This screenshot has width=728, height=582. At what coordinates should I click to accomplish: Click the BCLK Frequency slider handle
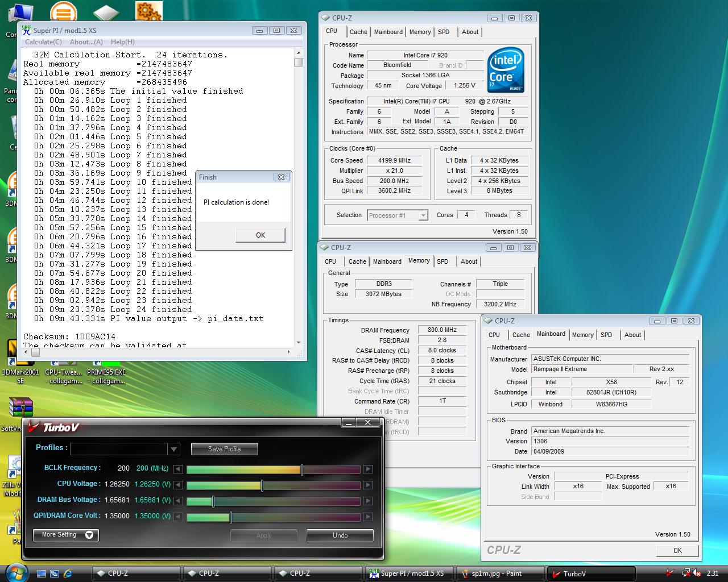point(302,469)
